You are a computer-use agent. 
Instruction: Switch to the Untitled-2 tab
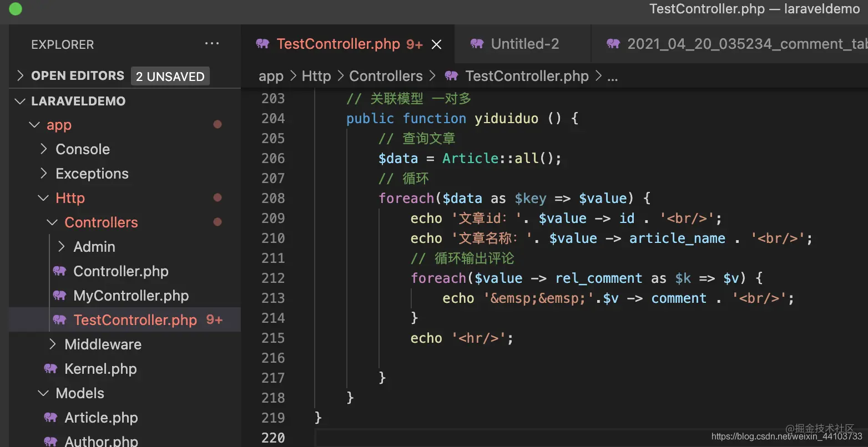(x=523, y=44)
